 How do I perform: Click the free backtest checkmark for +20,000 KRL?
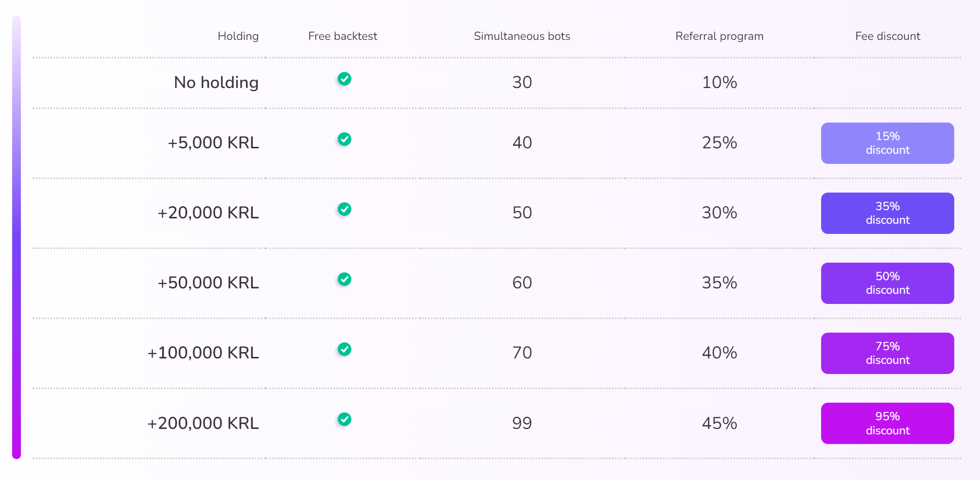point(344,209)
